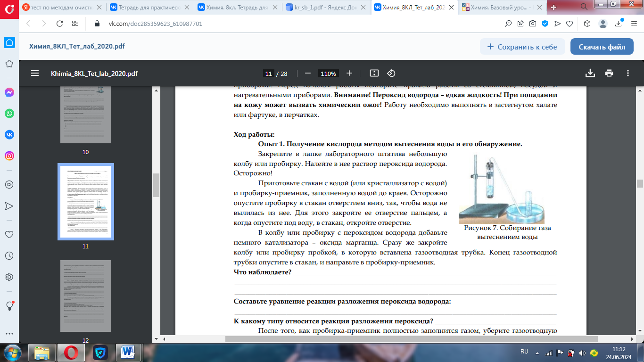This screenshot has width=644, height=362.
Task: Click the PDF horizontal scrollbar
Action: pos(412,339)
